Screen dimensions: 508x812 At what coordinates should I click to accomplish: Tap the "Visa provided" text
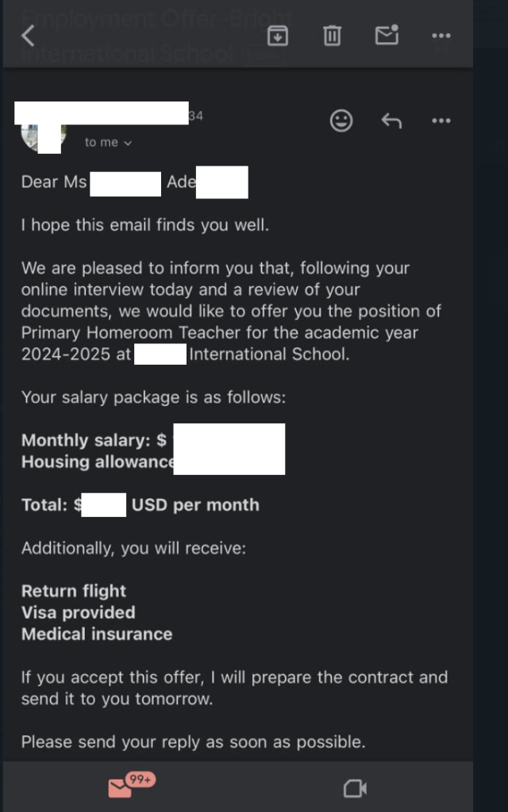[x=79, y=612]
